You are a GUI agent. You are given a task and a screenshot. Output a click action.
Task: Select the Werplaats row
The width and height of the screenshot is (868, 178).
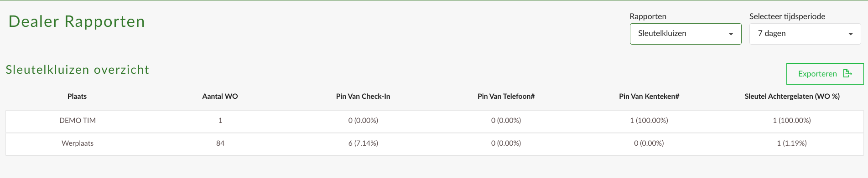[434, 144]
